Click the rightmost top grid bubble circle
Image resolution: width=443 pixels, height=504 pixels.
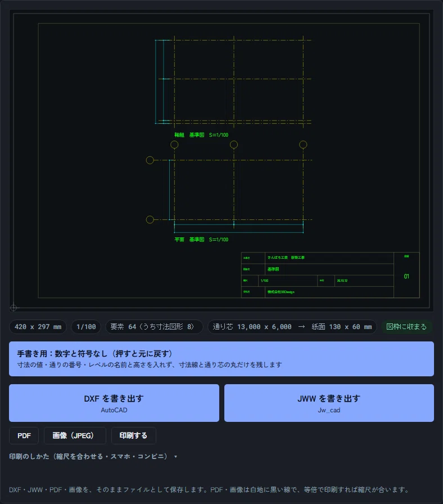tap(303, 145)
